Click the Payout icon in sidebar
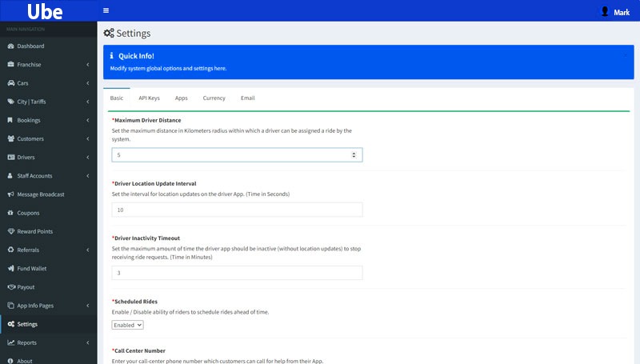640x364 pixels. click(10, 287)
